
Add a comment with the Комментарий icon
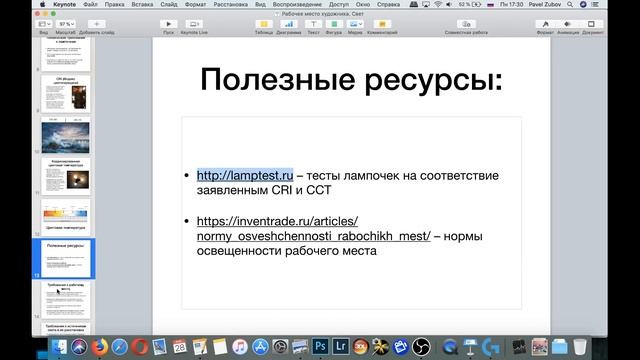tap(382, 24)
